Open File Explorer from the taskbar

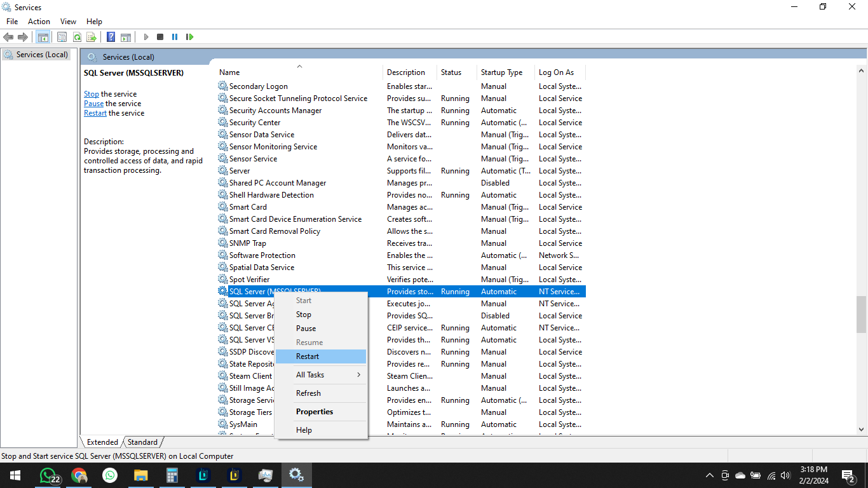tap(140, 475)
